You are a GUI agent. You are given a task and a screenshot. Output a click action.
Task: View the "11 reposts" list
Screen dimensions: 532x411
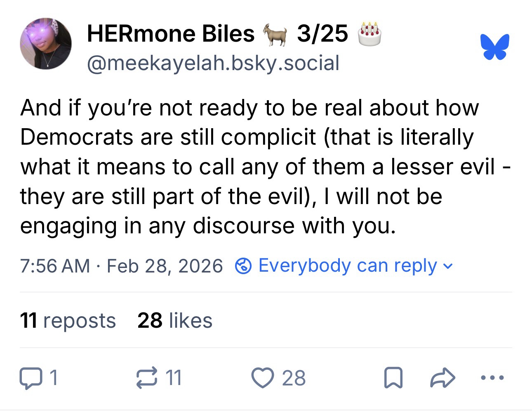pos(68,320)
